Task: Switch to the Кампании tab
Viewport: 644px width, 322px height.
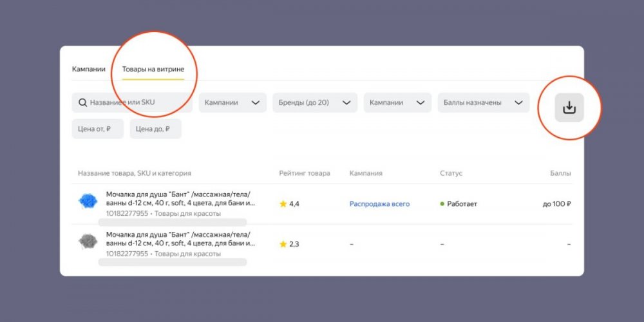Action: (88, 69)
